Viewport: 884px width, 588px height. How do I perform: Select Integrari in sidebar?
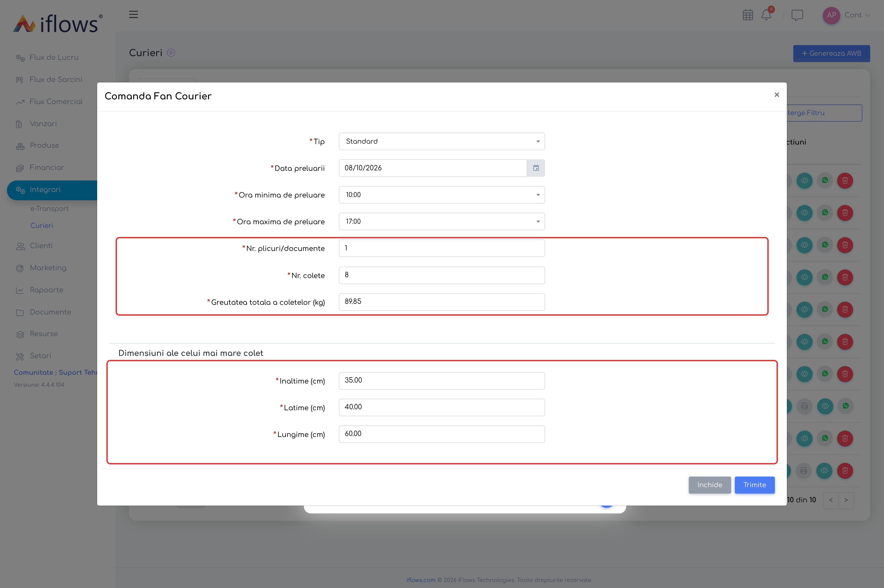click(x=52, y=190)
